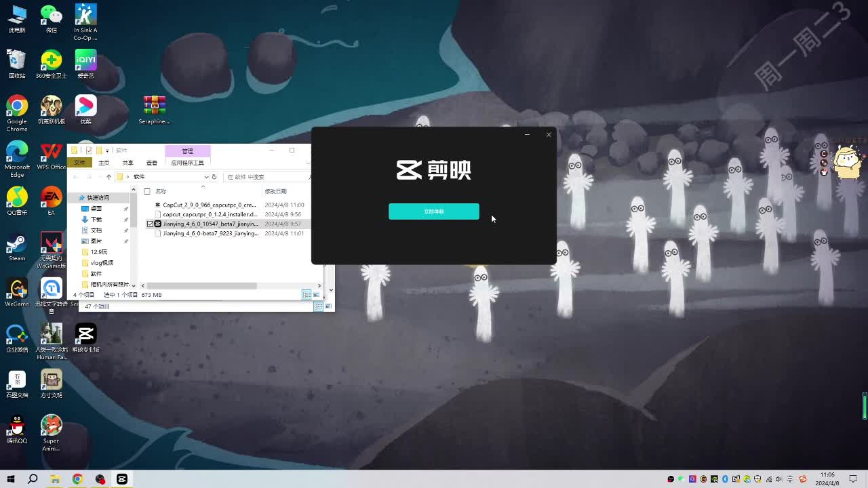The height and width of the screenshot is (488, 868).
Task: Toggle the select-all checkbox in file list header
Action: 147,191
